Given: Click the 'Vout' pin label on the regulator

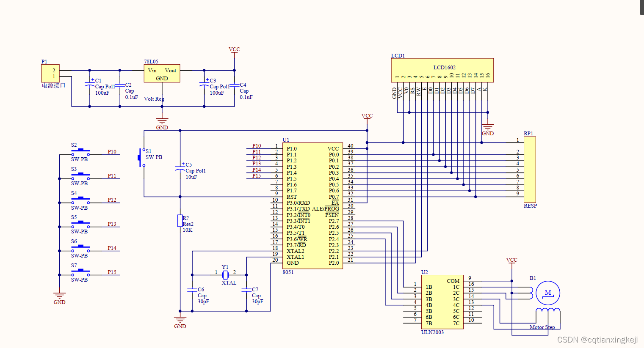Looking at the screenshot, I should [171, 71].
